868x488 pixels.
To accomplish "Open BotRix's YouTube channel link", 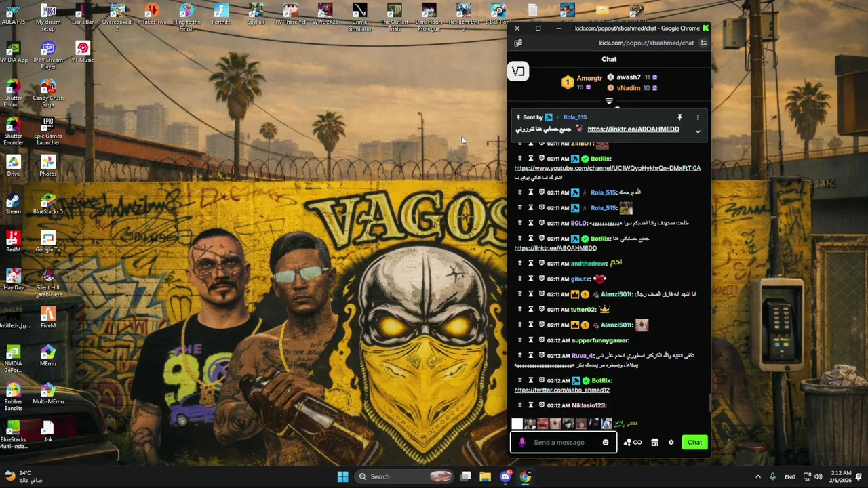I will click(608, 168).
